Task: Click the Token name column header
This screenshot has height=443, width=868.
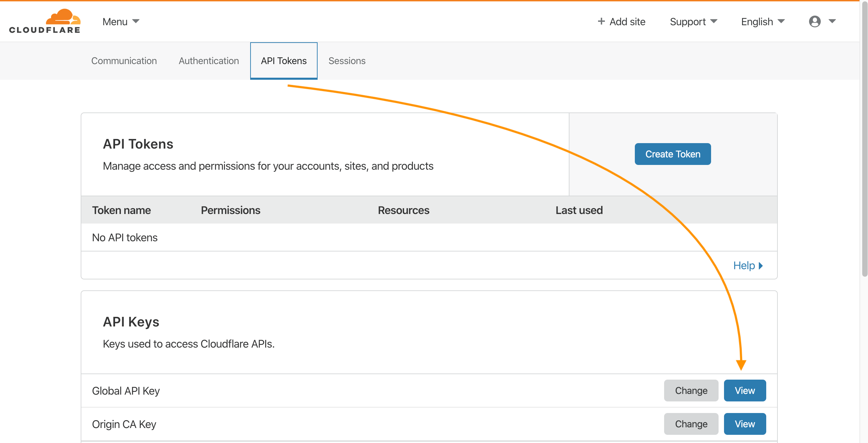Action: click(x=122, y=210)
